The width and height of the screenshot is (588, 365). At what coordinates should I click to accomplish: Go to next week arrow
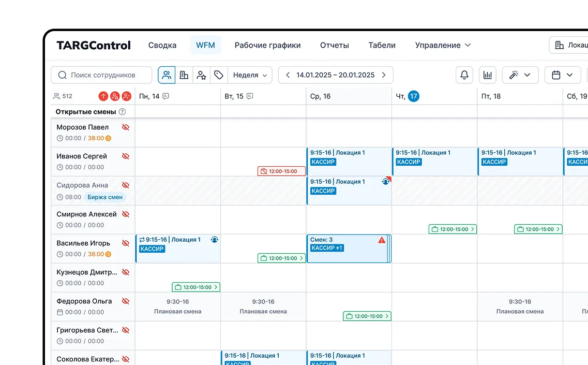tap(384, 75)
